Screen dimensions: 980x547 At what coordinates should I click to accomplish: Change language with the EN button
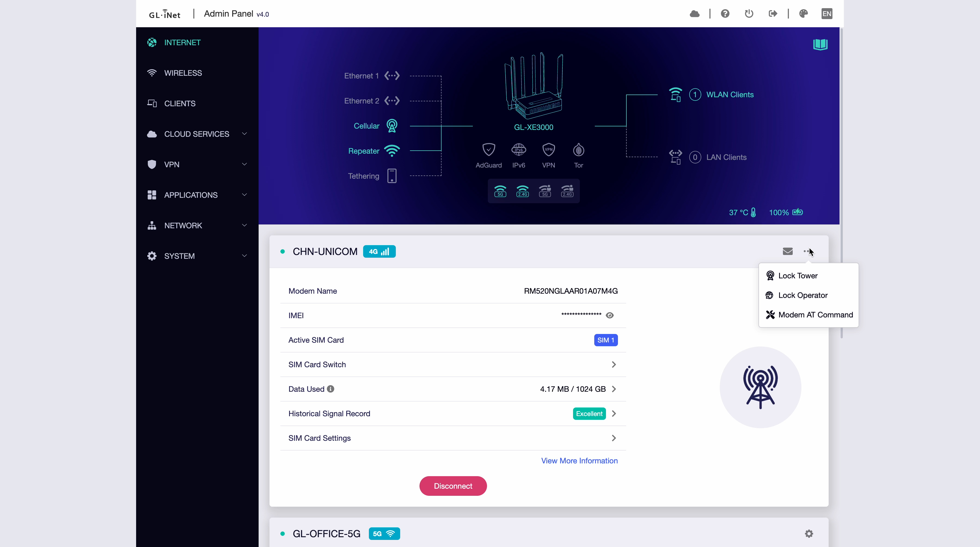coord(827,14)
